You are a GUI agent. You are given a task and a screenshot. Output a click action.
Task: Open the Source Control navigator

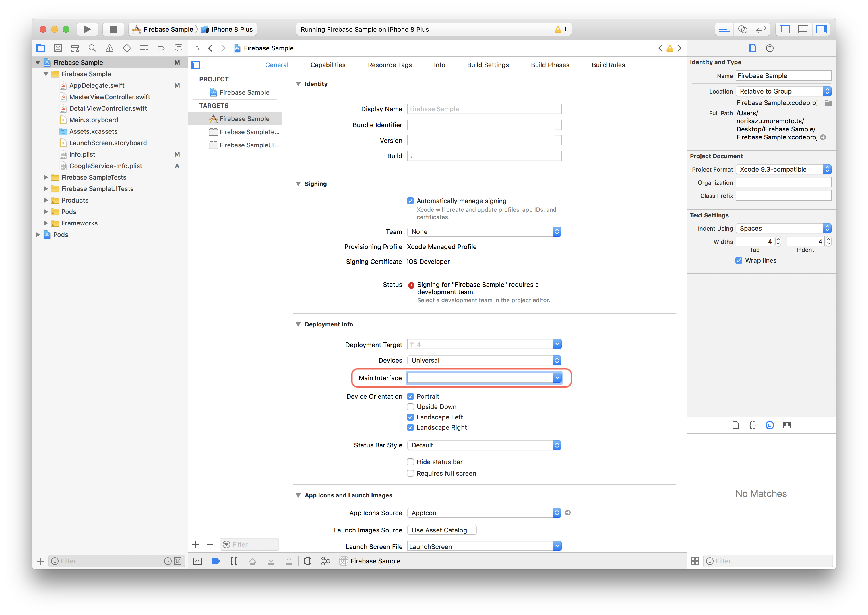[58, 48]
